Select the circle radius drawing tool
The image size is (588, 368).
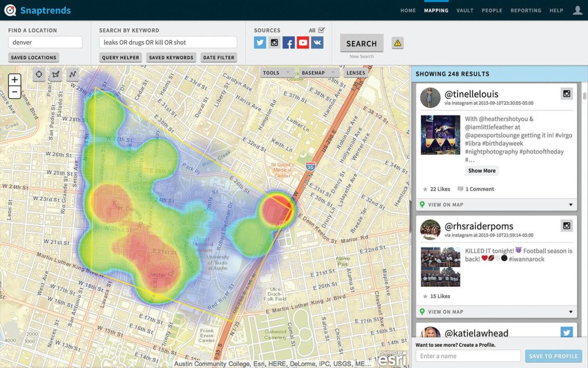pyautogui.click(x=39, y=74)
